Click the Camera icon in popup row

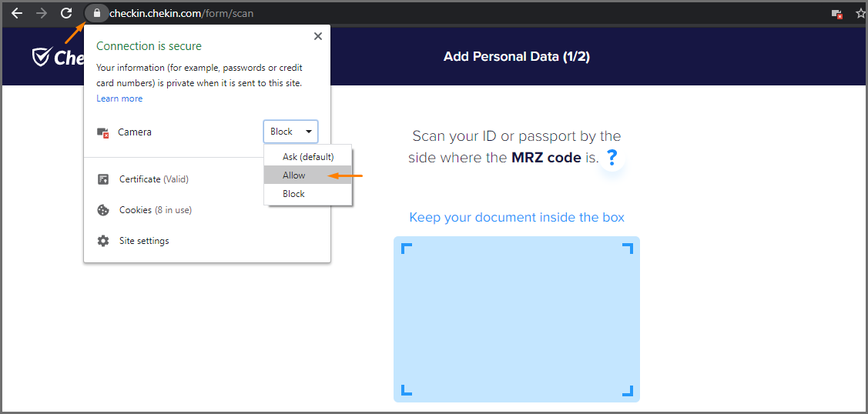point(103,132)
